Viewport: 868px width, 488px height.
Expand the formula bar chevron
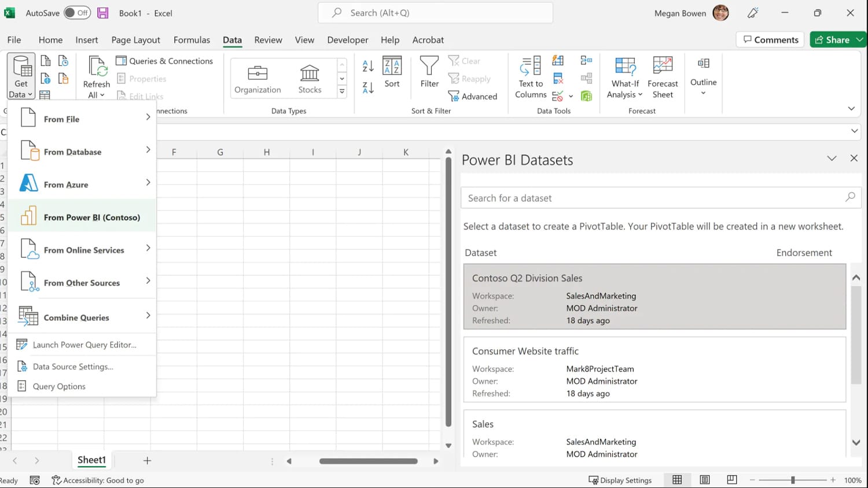(x=854, y=131)
